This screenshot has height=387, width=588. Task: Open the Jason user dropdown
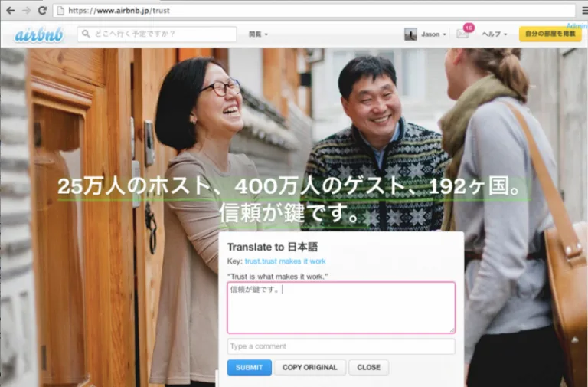[433, 34]
